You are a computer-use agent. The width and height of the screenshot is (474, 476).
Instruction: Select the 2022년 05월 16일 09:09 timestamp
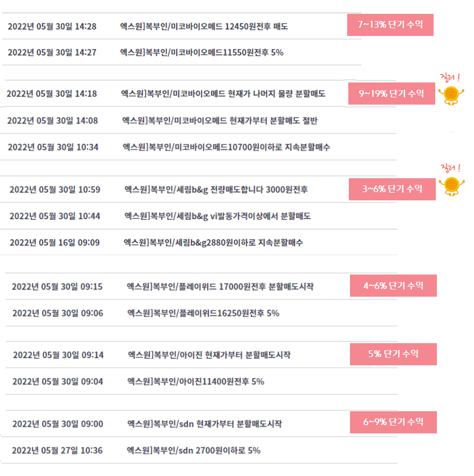(55, 242)
